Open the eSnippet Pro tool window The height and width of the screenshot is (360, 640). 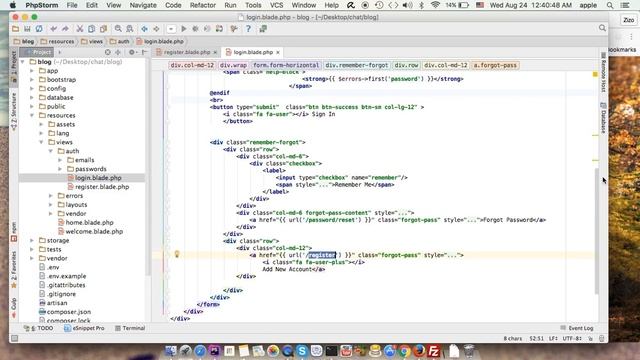84,328
